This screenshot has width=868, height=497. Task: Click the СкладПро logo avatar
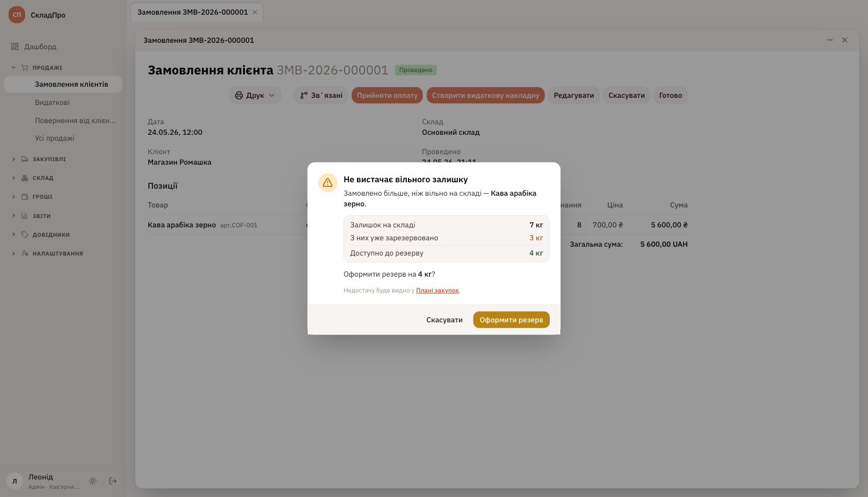17,15
